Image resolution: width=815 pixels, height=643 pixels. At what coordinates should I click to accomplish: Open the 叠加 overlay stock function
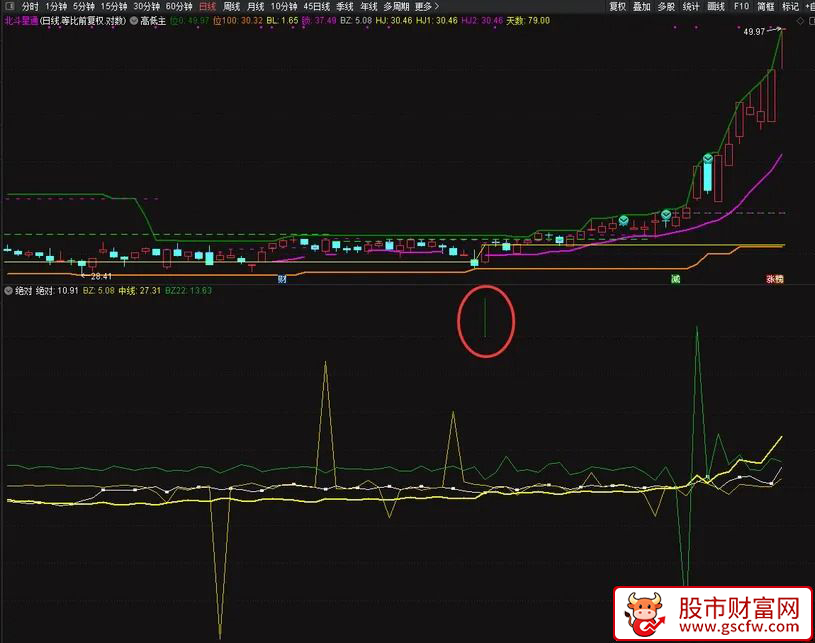click(x=642, y=6)
